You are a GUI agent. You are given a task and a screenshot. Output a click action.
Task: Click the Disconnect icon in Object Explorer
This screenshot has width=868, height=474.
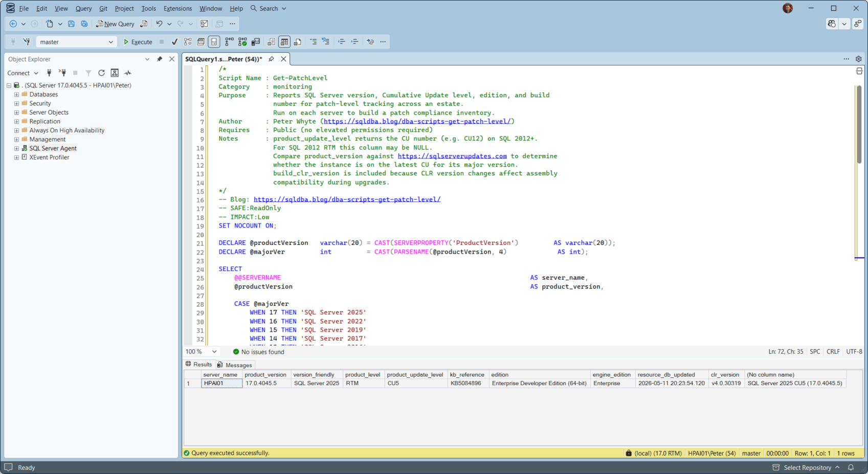(62, 73)
